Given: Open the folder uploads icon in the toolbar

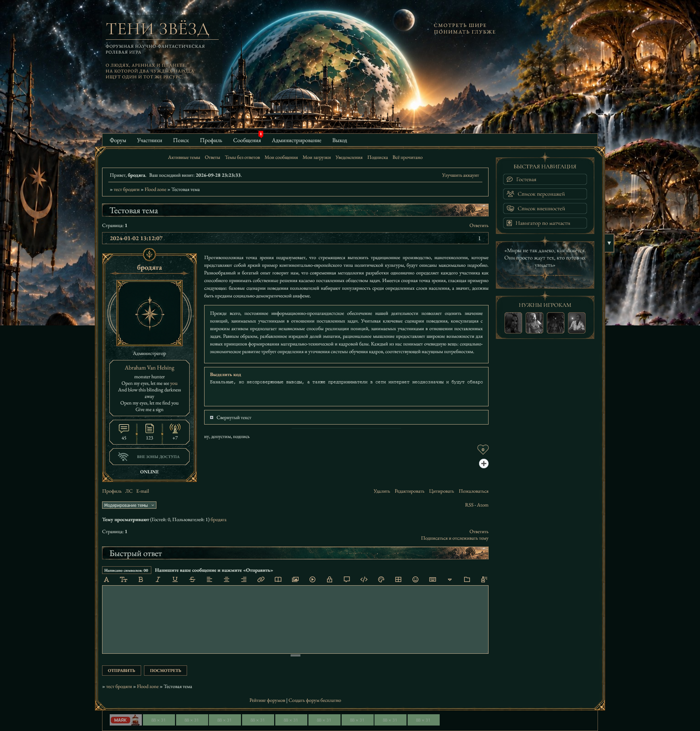Looking at the screenshot, I should [467, 579].
